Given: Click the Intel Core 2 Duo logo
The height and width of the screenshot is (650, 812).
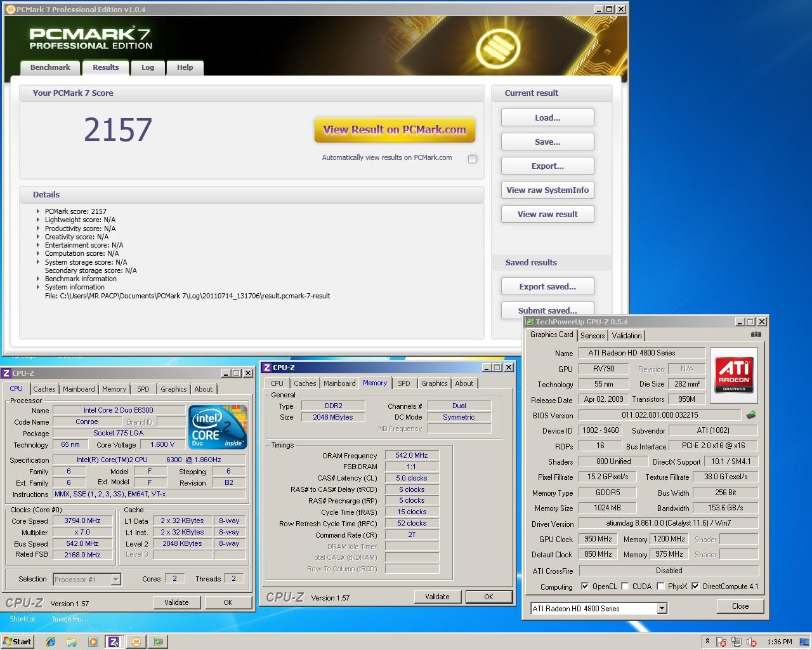Looking at the screenshot, I should [218, 427].
